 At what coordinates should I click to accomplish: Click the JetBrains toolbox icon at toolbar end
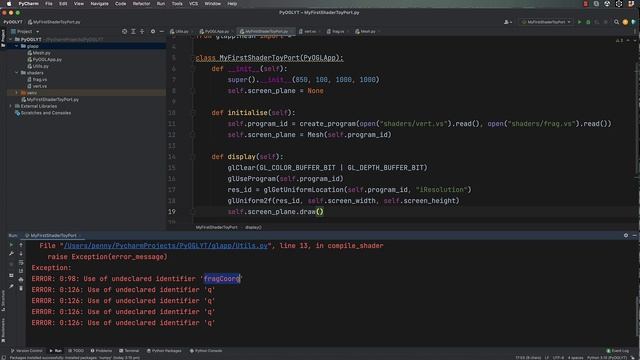[633, 22]
